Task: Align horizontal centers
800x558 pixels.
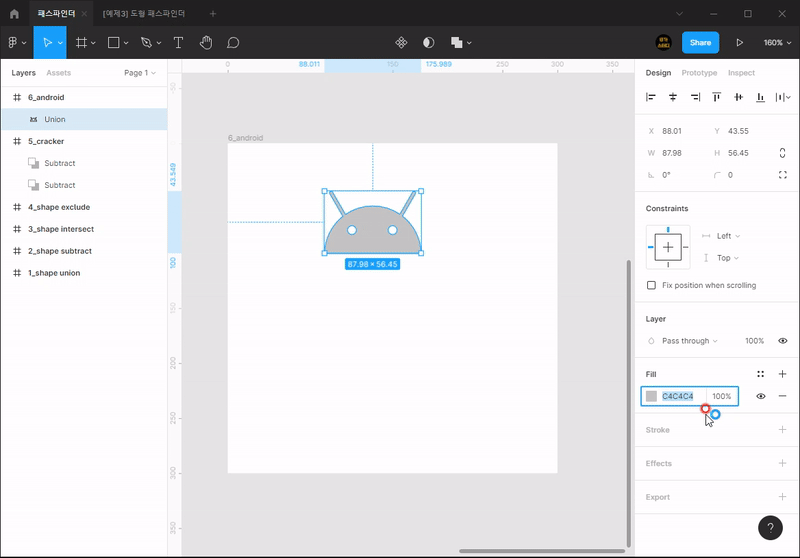Action: click(x=672, y=97)
